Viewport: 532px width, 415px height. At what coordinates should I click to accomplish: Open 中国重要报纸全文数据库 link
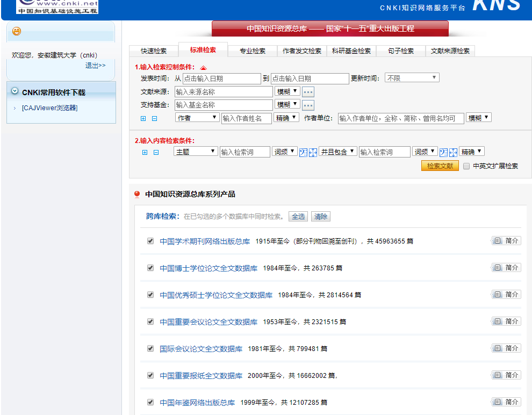[201, 376]
